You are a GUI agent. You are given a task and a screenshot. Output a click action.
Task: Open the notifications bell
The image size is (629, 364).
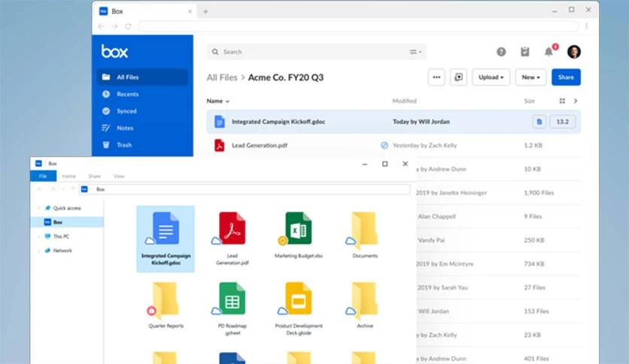548,52
